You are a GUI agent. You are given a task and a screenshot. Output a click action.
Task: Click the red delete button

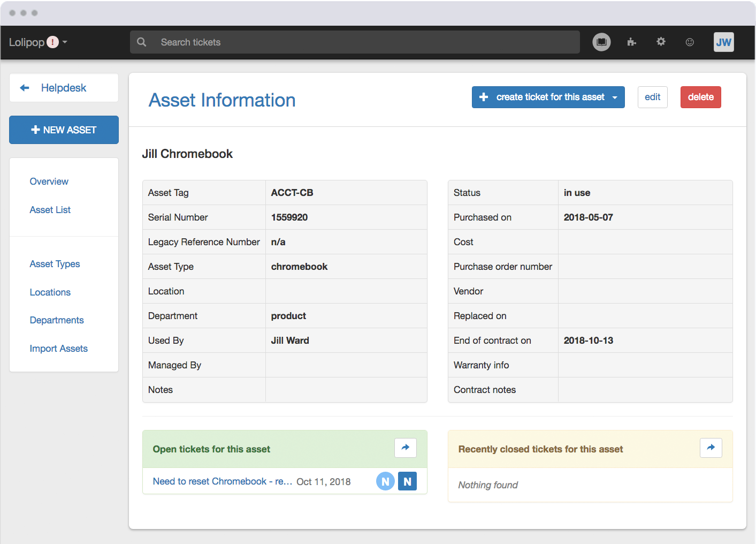700,97
